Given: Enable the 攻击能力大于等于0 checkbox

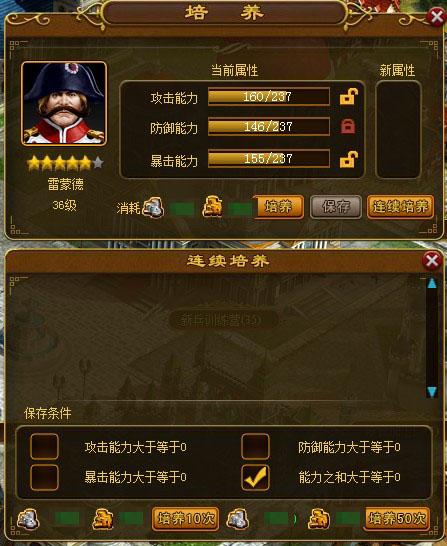Looking at the screenshot, I should coord(44,446).
